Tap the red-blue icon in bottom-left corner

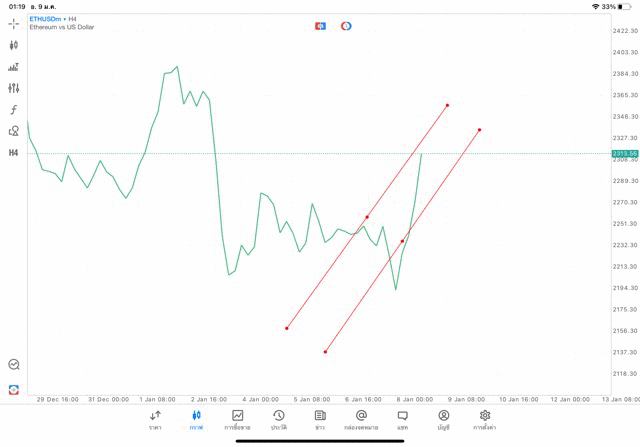point(14,389)
